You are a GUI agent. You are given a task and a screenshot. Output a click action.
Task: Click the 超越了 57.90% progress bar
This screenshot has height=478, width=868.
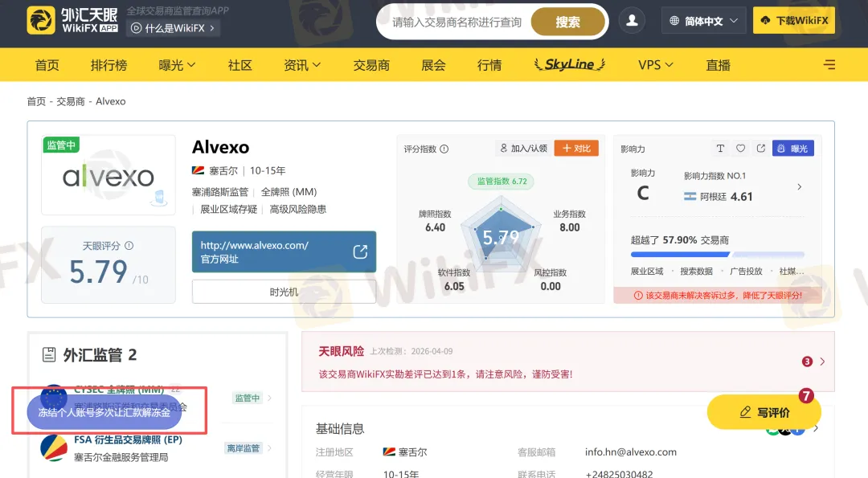pos(718,255)
